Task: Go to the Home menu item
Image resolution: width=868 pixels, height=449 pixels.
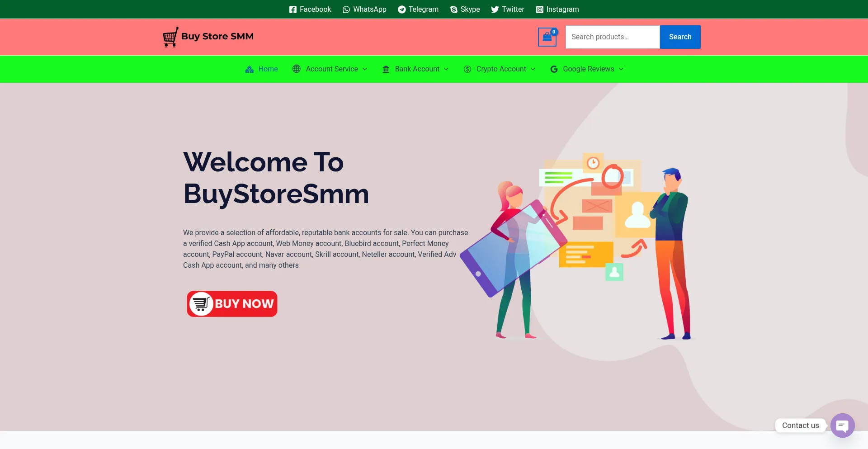Action: pos(268,69)
